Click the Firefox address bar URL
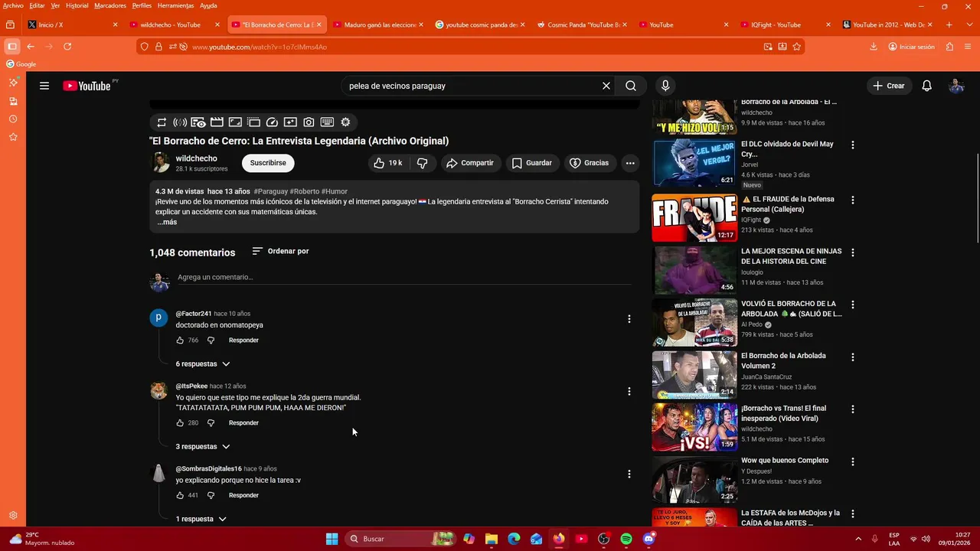980x551 pixels. coord(260,47)
